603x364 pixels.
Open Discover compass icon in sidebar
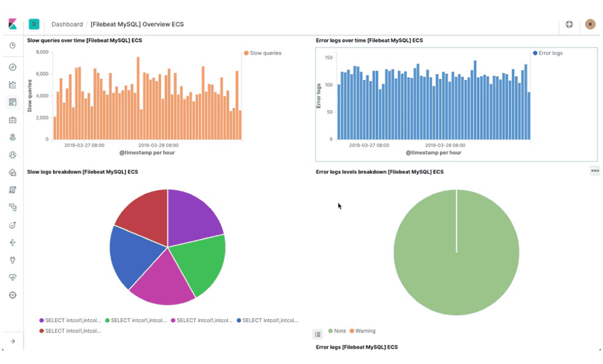pyautogui.click(x=12, y=67)
